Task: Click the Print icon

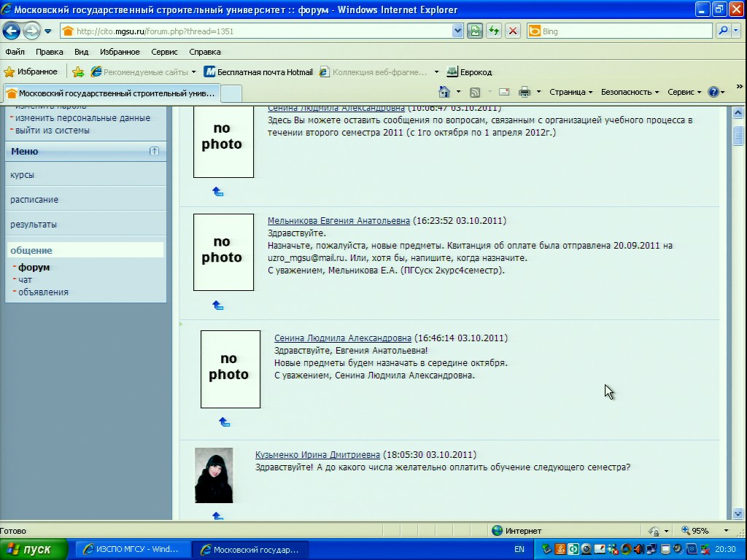Action: pos(525,92)
